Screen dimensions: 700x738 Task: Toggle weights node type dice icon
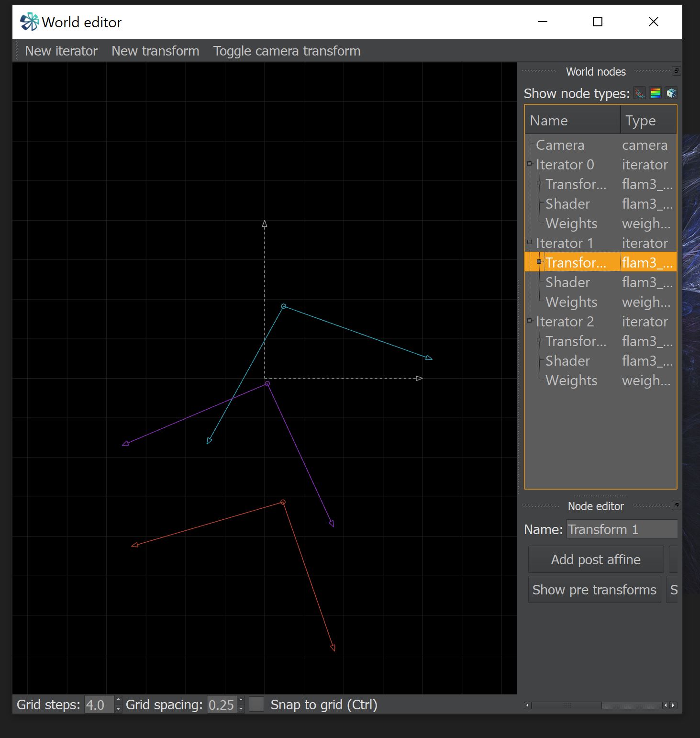(x=671, y=93)
